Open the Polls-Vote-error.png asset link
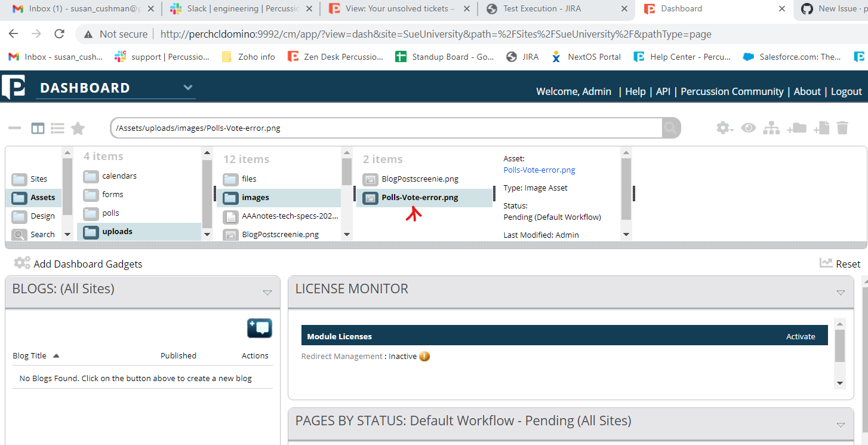Image resolution: width=868 pixels, height=445 pixels. (x=539, y=170)
